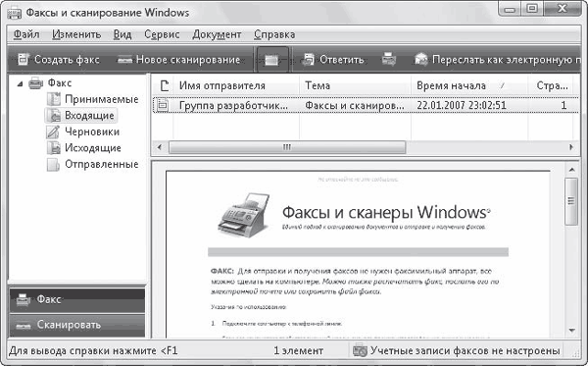The image size is (588, 366).
Task: Click the Факс printer icon in tree
Action: [x=36, y=83]
